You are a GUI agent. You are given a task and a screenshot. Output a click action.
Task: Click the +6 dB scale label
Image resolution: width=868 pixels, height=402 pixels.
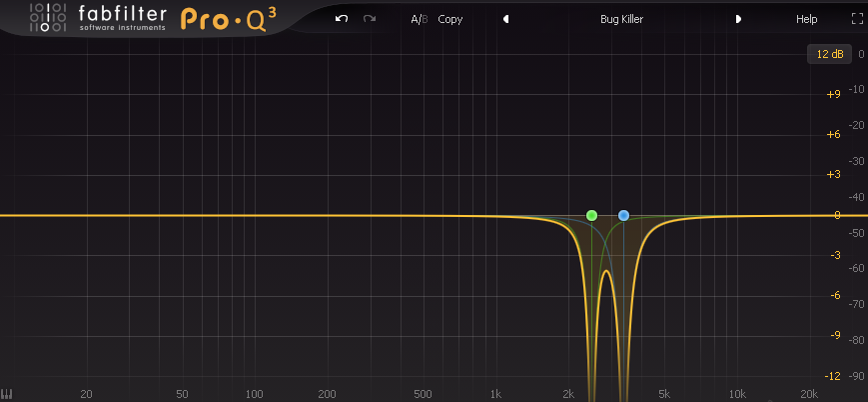coord(833,134)
